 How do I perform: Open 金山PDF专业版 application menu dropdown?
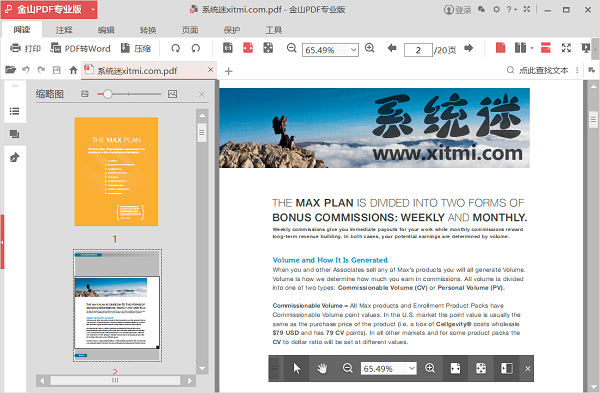[93, 9]
